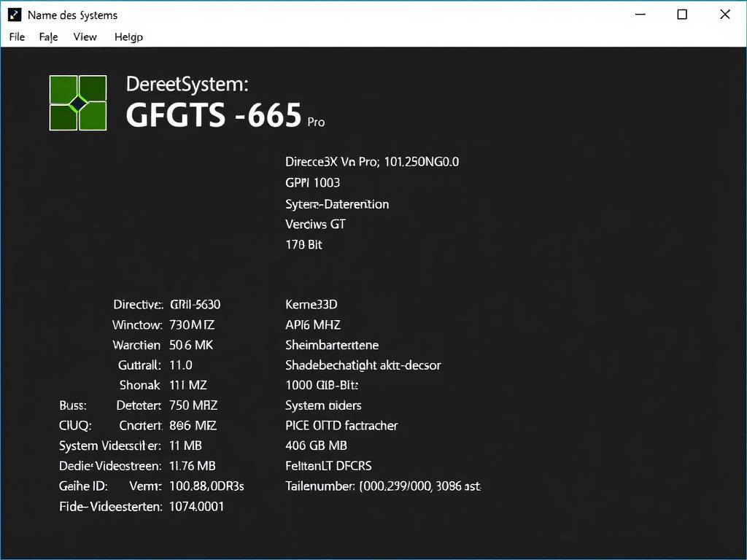This screenshot has height=560, width=747.
Task: Select the 170 Bit line
Action: point(303,245)
